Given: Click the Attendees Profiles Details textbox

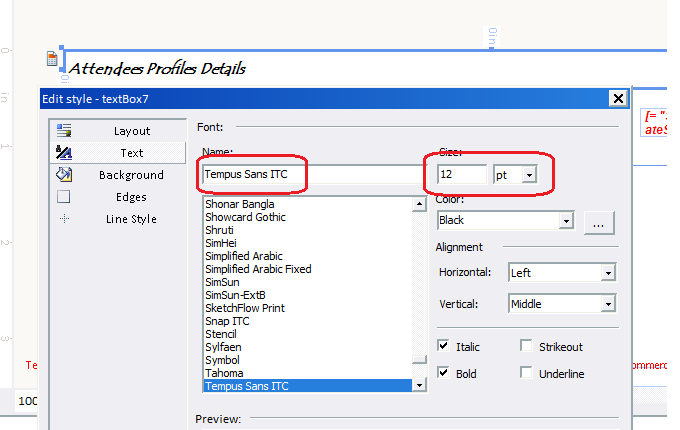Looking at the screenshot, I should pos(157,68).
